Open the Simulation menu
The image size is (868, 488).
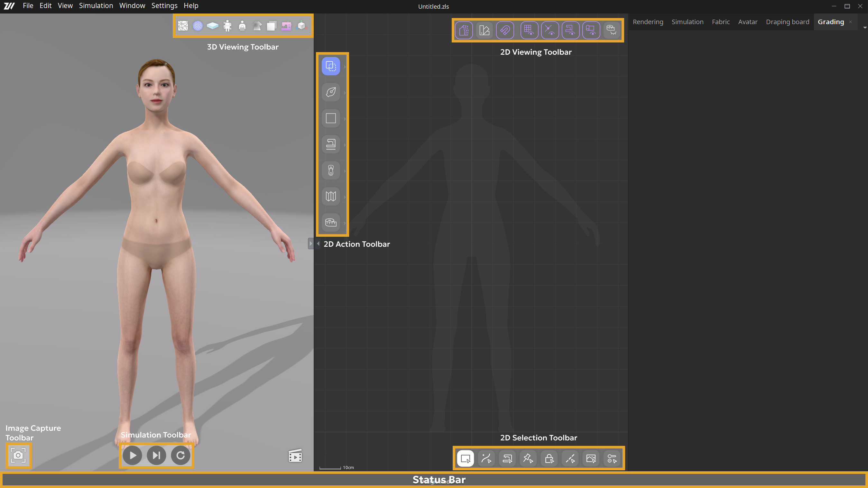[96, 6]
